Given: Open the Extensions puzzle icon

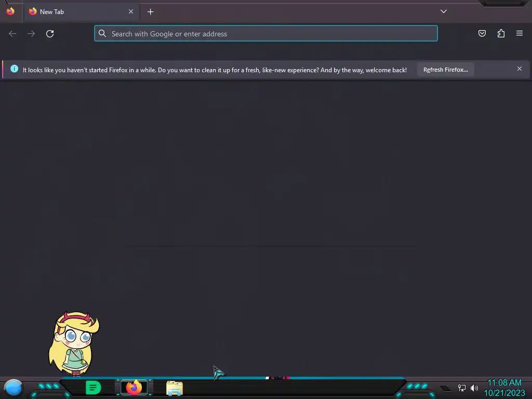Looking at the screenshot, I should [x=501, y=33].
